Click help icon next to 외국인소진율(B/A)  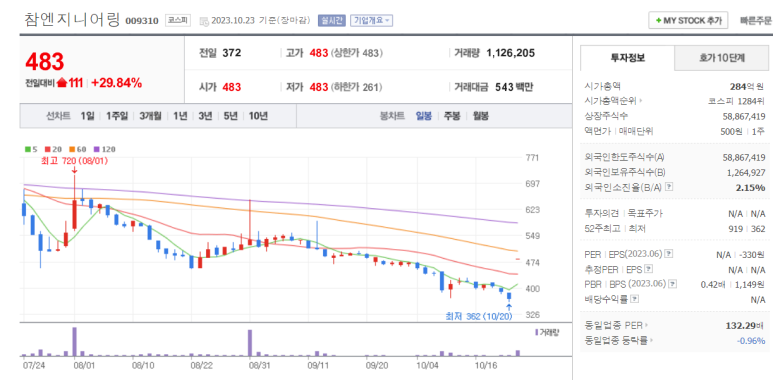(668, 187)
